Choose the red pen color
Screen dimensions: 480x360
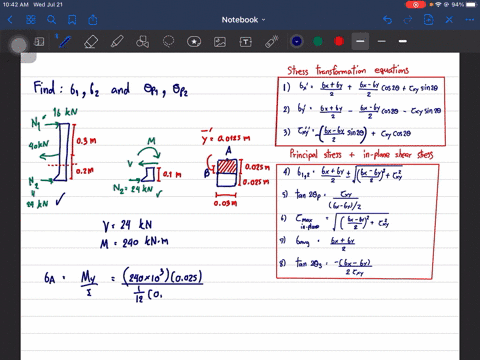(339, 41)
